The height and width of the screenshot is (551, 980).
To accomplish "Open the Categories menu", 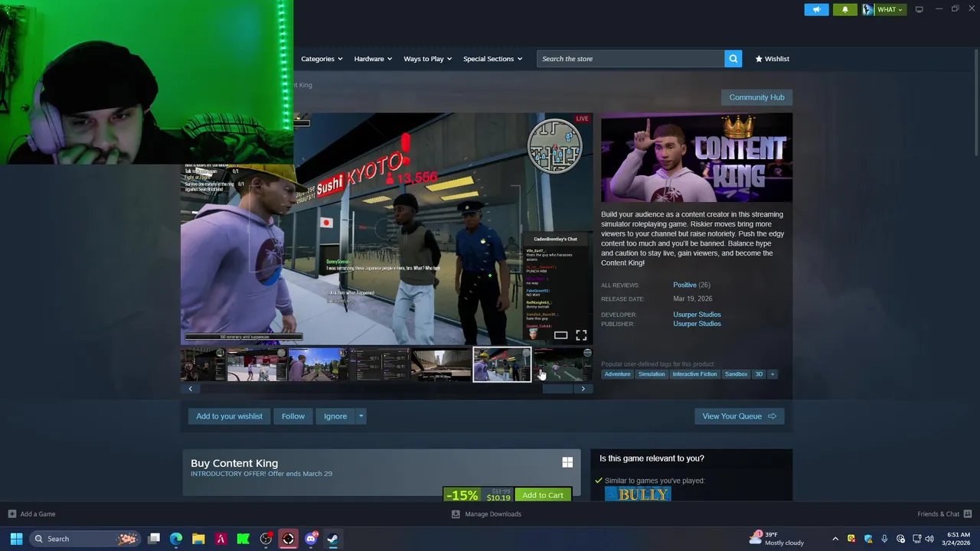I will [x=321, y=59].
